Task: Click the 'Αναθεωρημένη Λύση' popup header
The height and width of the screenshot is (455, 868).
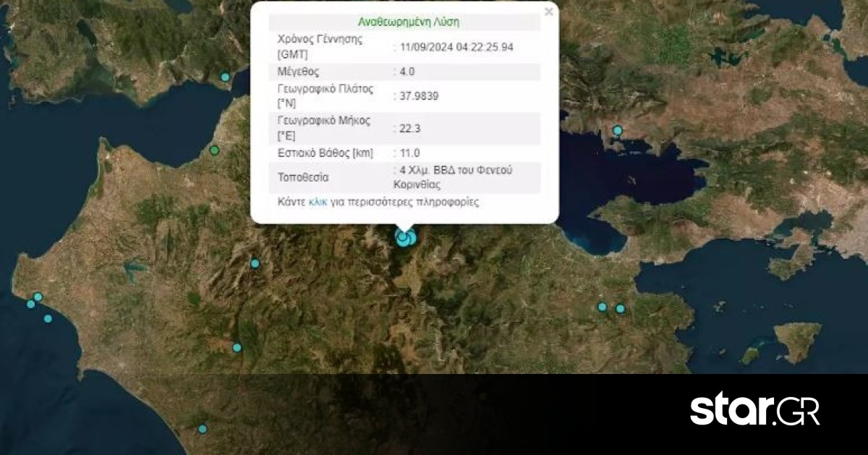Action: tap(408, 22)
